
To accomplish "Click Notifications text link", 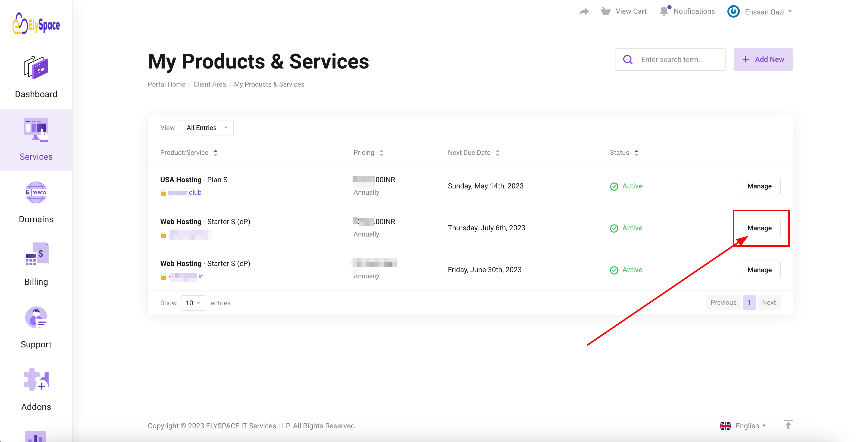I will pyautogui.click(x=694, y=11).
